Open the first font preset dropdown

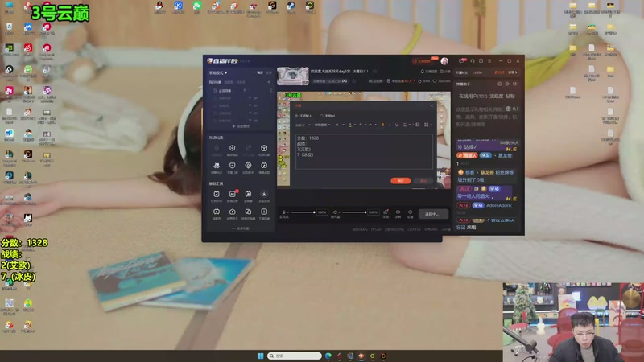303,125
